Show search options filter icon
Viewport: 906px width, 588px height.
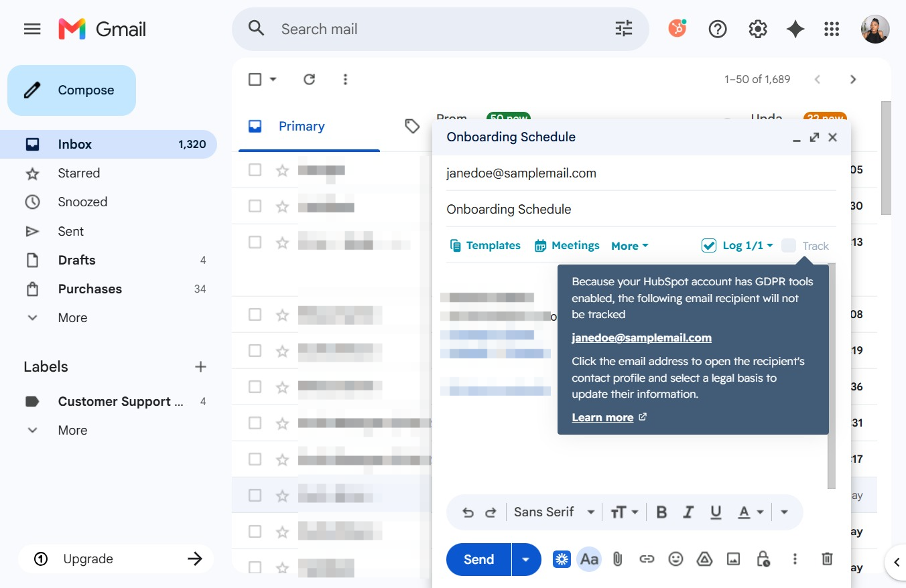[x=623, y=29]
